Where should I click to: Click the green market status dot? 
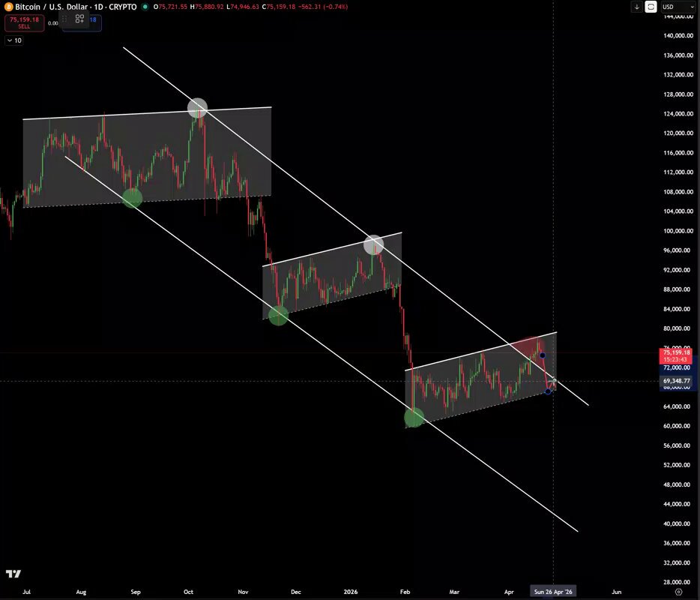click(x=145, y=7)
